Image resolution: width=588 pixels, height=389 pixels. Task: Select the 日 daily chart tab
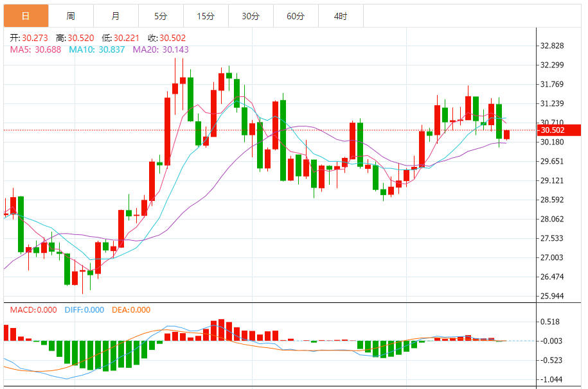click(26, 16)
